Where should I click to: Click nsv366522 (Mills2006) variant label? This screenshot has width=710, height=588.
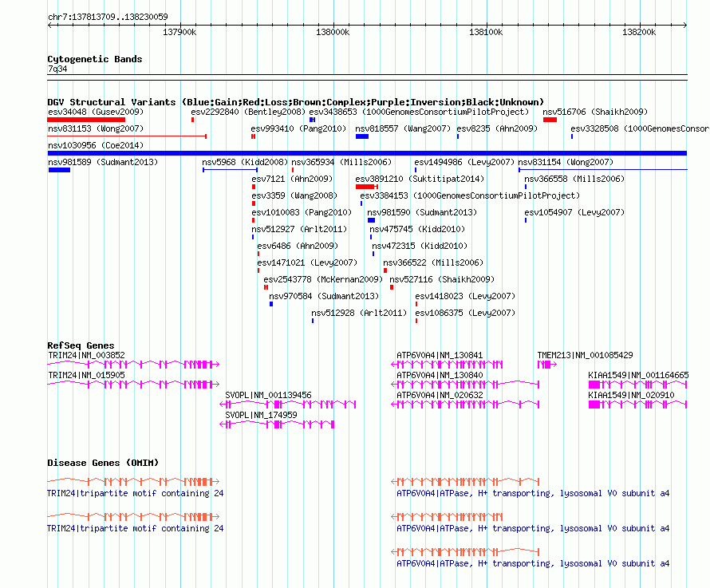tap(433, 262)
